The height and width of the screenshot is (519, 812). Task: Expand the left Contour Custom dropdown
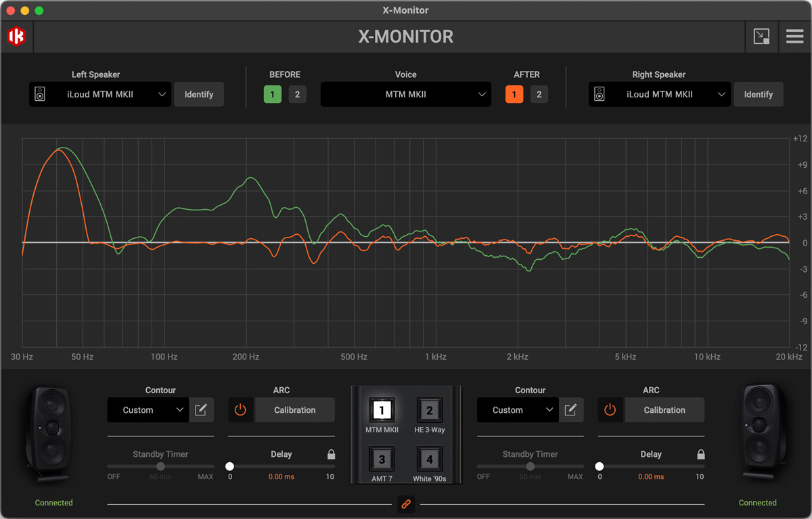point(148,410)
